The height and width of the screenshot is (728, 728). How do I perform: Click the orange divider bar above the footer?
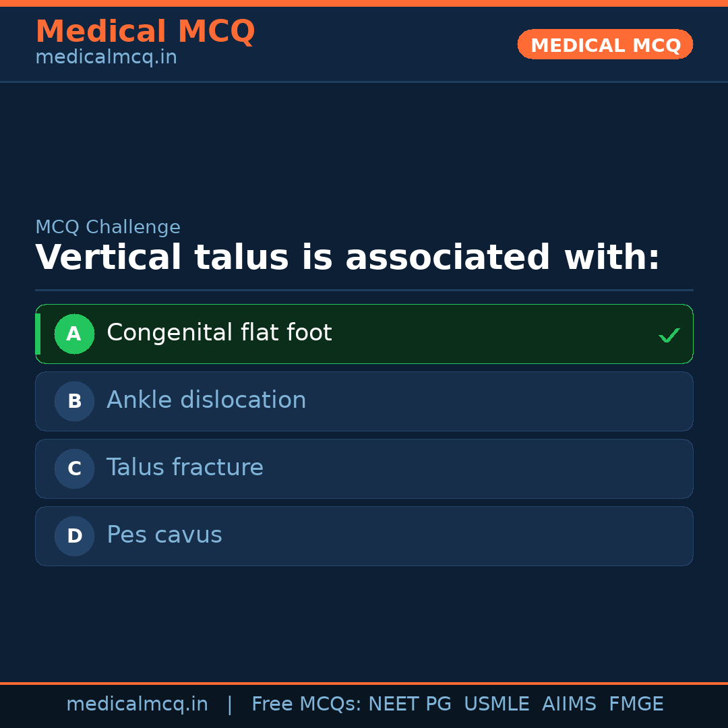364,682
